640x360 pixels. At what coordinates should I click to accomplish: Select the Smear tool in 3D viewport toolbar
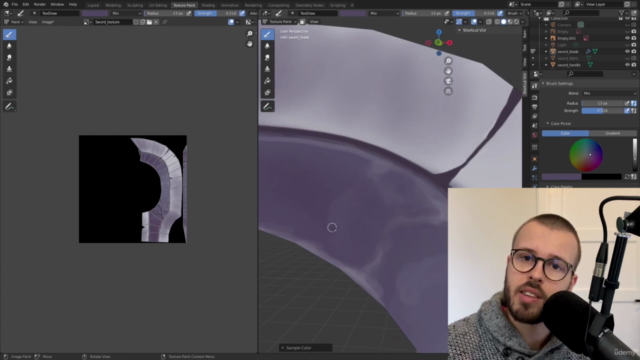coord(267,58)
